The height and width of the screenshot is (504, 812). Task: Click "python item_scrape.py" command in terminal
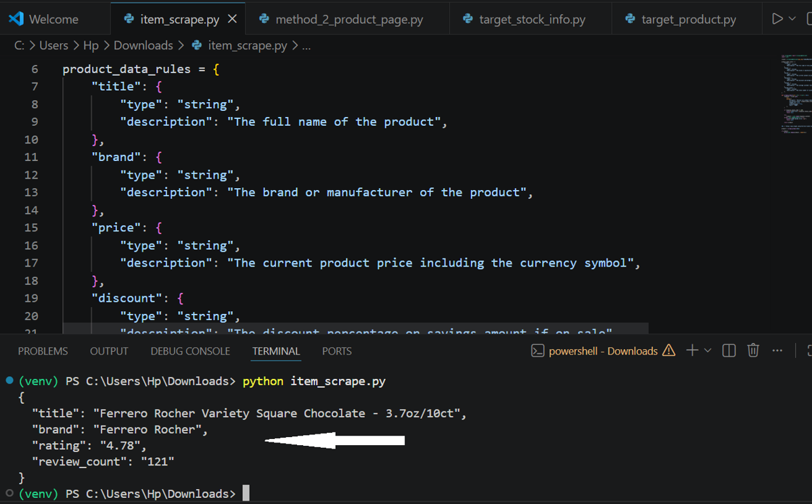coord(314,381)
